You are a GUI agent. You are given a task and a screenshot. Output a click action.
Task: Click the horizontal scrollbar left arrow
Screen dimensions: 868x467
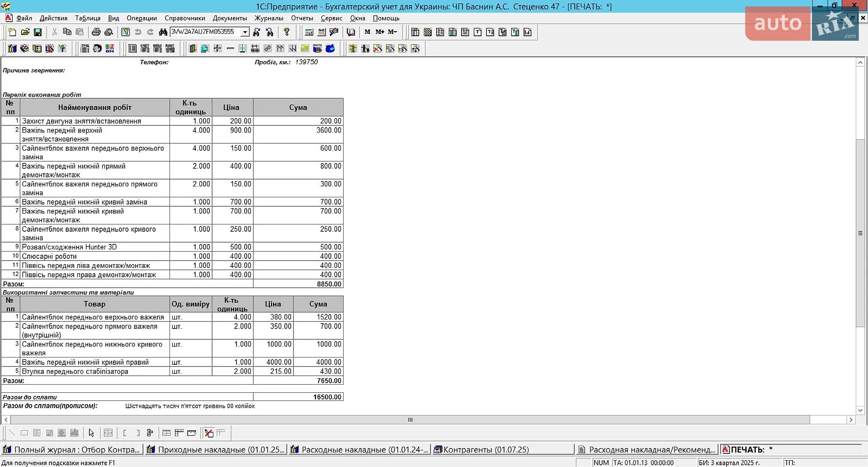(x=6, y=419)
